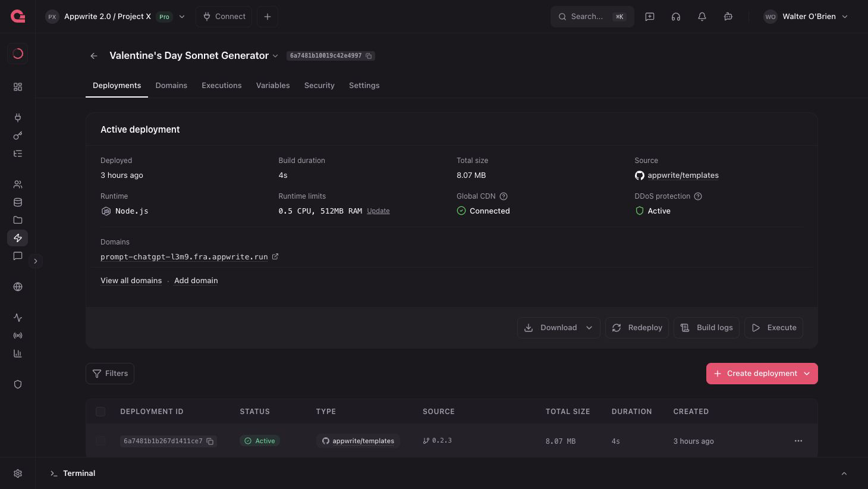This screenshot has width=868, height=489.
Task: Open the bar chart icon in the sidebar
Action: click(x=18, y=353)
